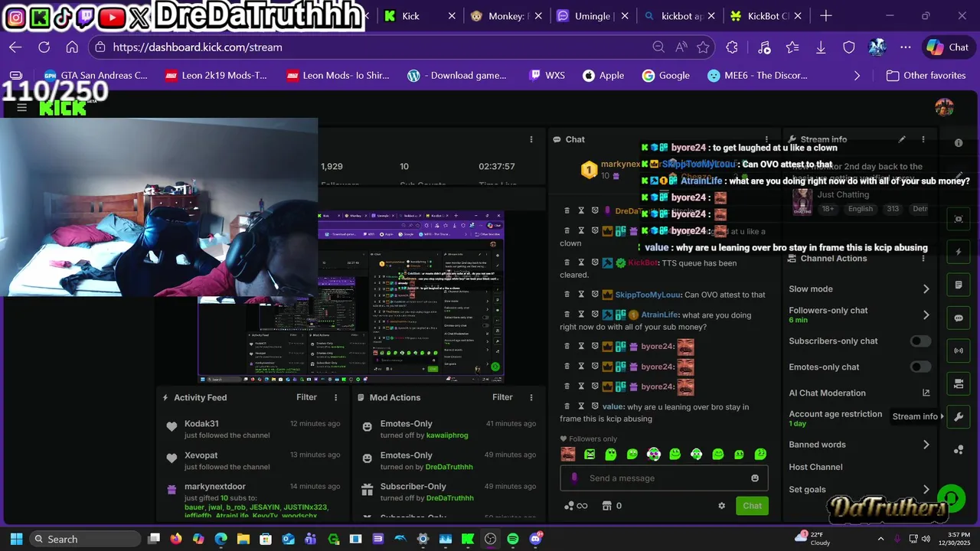
Task: Show more bookmarks chevron
Action: (x=857, y=75)
